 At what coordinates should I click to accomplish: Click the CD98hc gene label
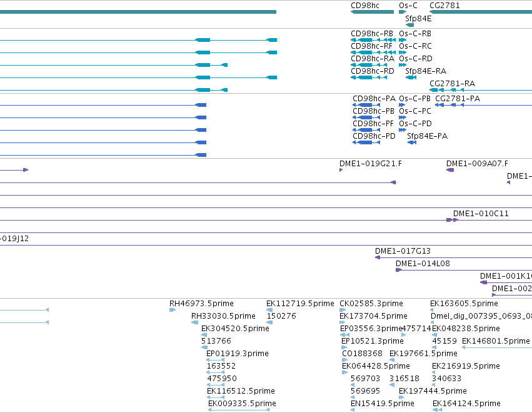point(365,6)
